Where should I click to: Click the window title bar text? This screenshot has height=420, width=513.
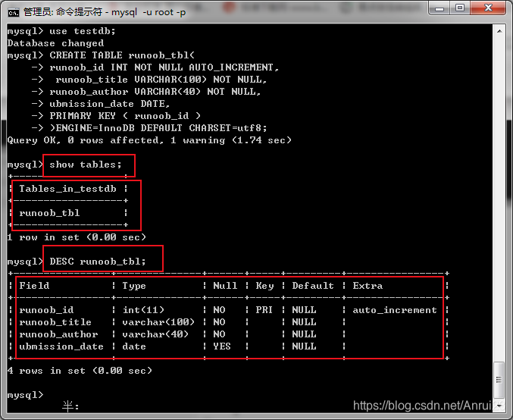pyautogui.click(x=105, y=12)
